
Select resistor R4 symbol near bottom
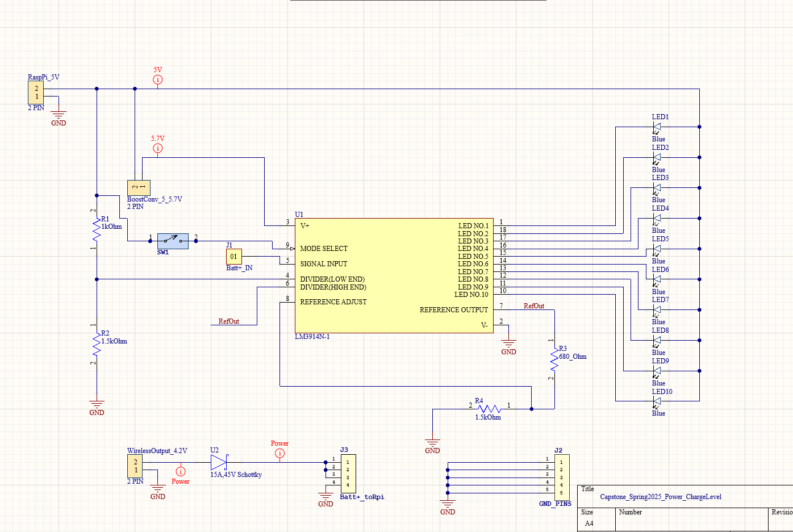(490, 409)
